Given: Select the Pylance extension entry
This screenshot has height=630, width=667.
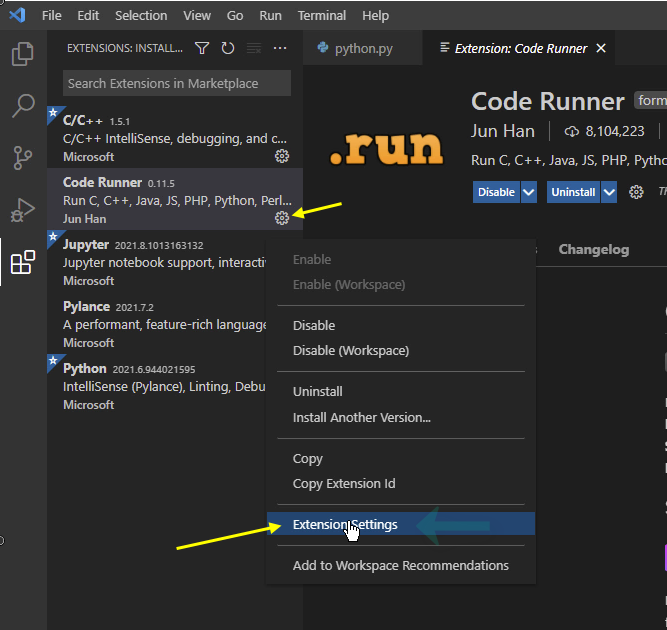Looking at the screenshot, I should [x=157, y=323].
